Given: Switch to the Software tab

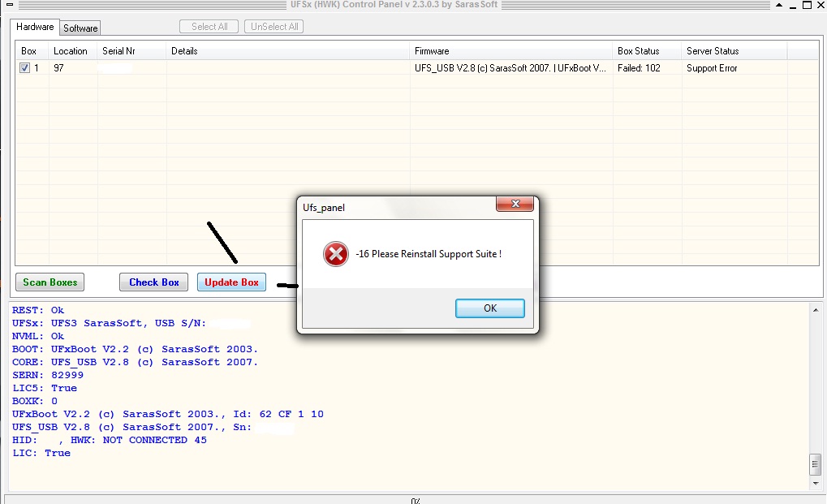Looking at the screenshot, I should pos(80,28).
